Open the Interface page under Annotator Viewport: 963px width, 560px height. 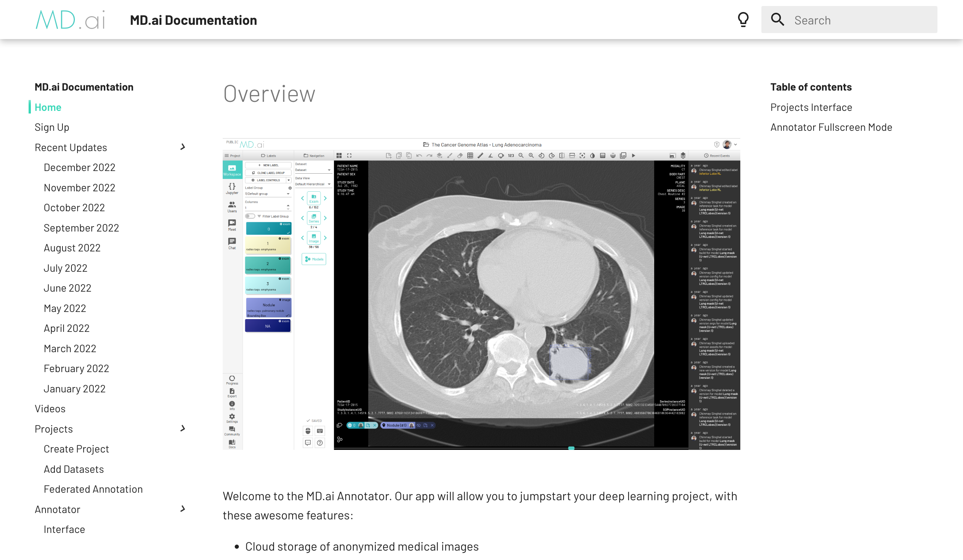[x=65, y=530]
